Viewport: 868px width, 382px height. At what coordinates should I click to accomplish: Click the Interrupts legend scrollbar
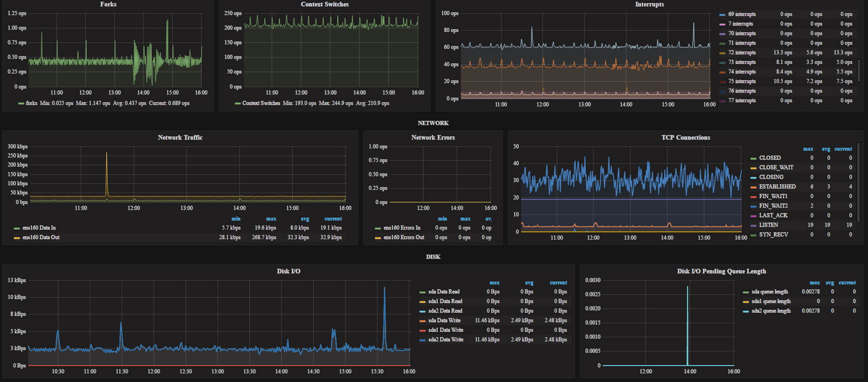click(859, 70)
